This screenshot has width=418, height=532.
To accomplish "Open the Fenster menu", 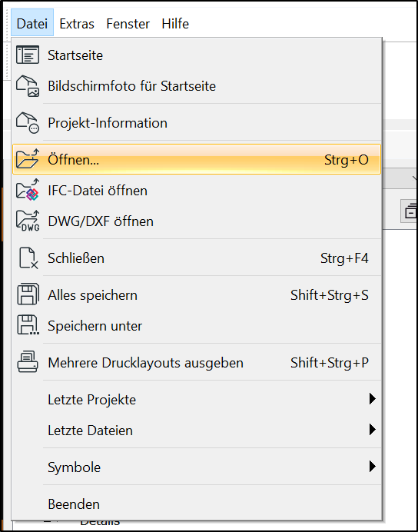I will pos(128,24).
